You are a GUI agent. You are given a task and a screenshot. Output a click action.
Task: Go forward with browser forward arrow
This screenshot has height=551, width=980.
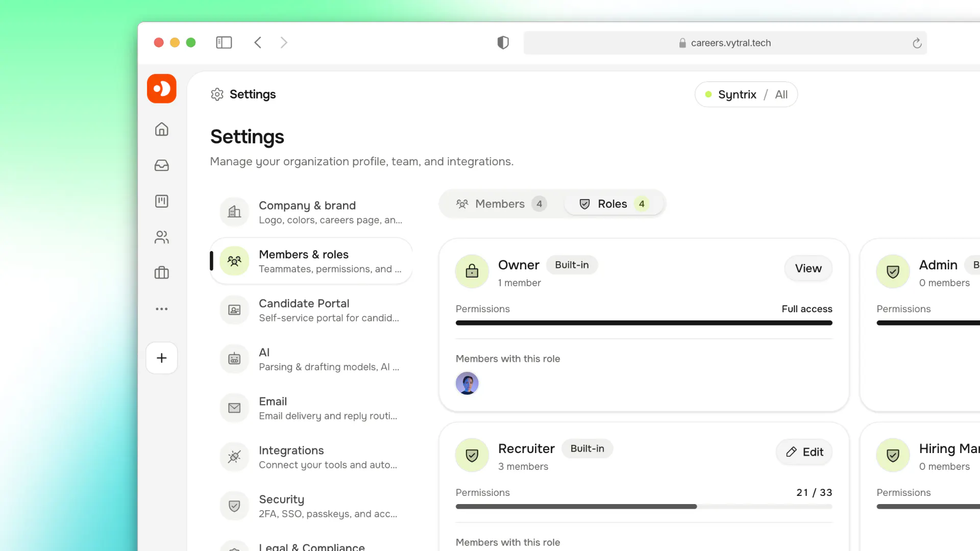point(284,43)
